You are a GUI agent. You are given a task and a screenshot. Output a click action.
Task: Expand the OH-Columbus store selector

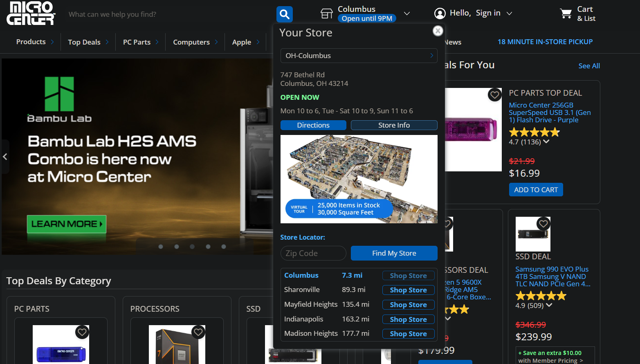359,56
